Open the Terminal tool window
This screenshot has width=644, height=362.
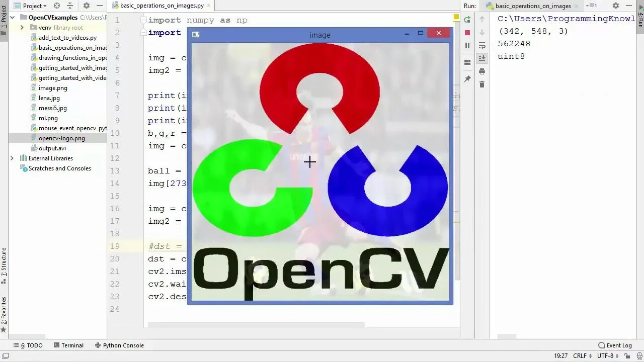pos(68,345)
